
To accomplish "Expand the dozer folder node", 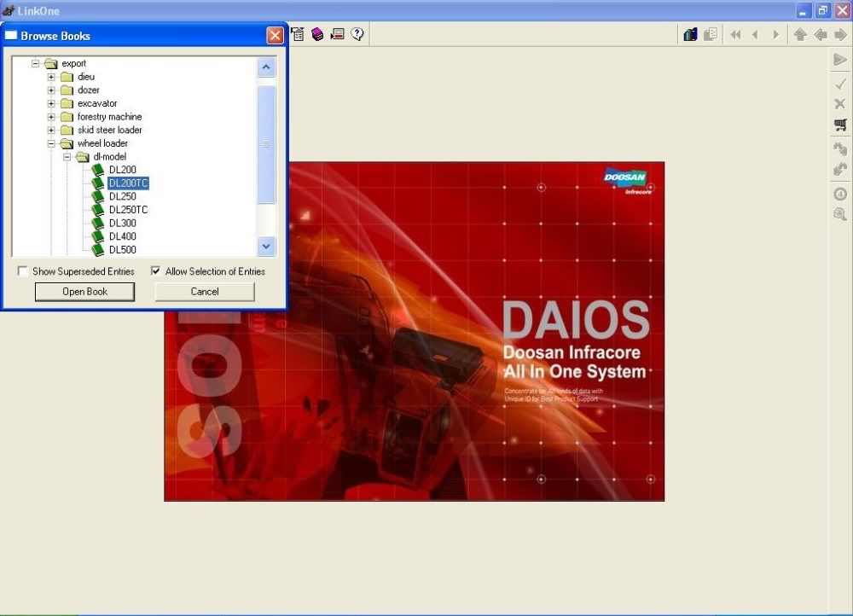I will pyautogui.click(x=51, y=90).
